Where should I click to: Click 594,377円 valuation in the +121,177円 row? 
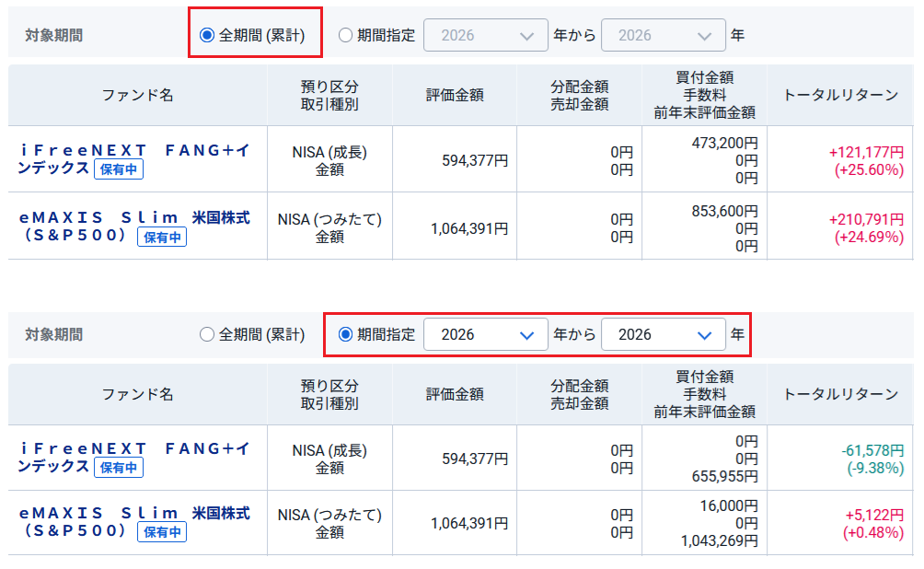pos(475,160)
